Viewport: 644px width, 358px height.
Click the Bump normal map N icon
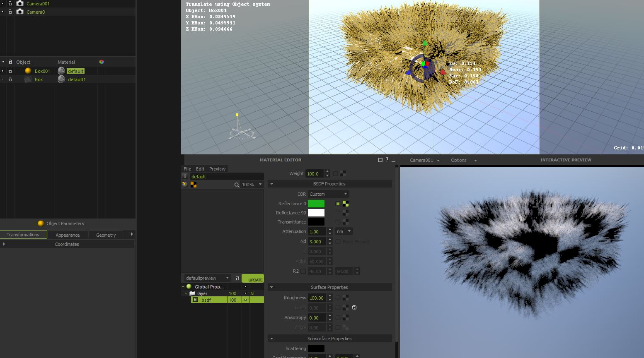point(354,308)
